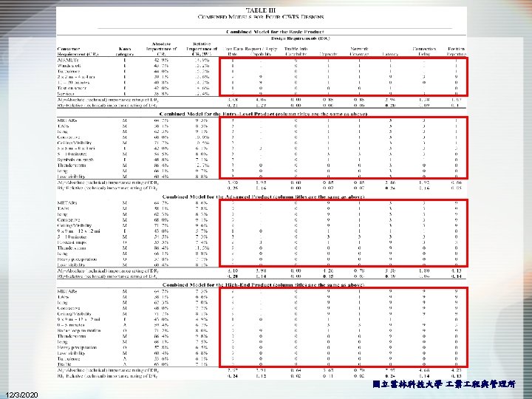Click the "12/3/2020" date in the corner
Image resolution: width=532 pixels, height=399 pixels.
[x=21, y=395]
